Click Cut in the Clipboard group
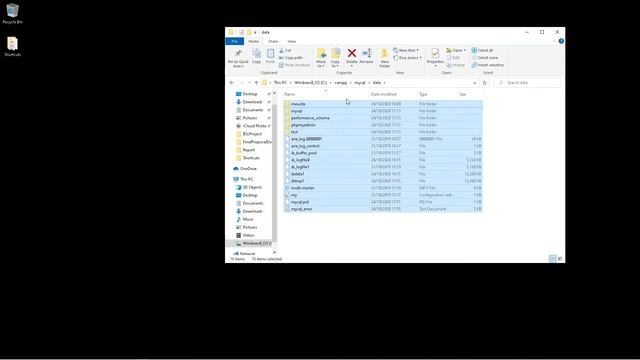 (285, 50)
